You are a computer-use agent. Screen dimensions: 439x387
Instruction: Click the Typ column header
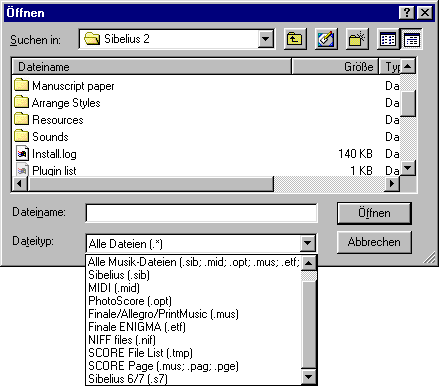pyautogui.click(x=390, y=67)
